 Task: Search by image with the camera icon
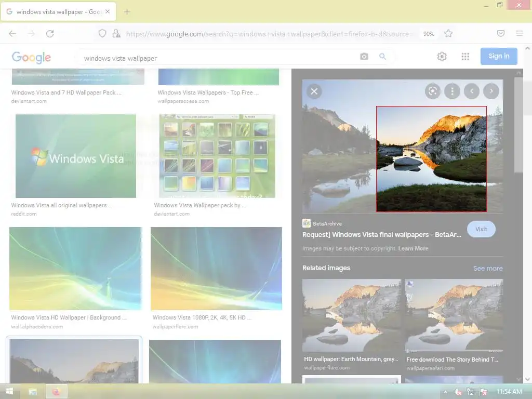(364, 56)
